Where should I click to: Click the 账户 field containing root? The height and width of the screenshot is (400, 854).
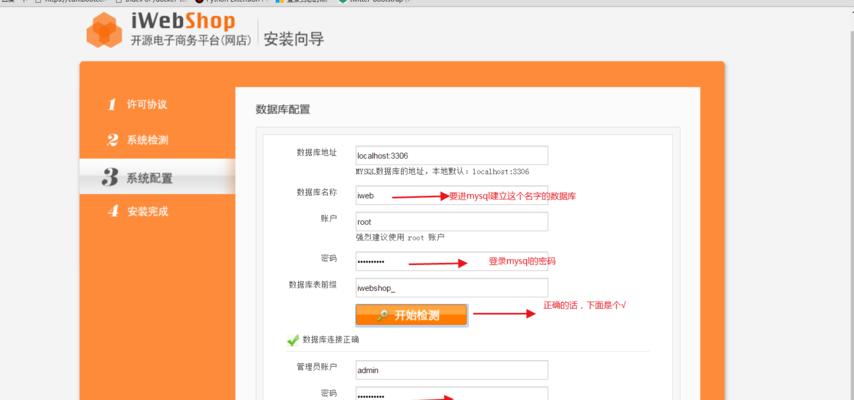pos(452,222)
